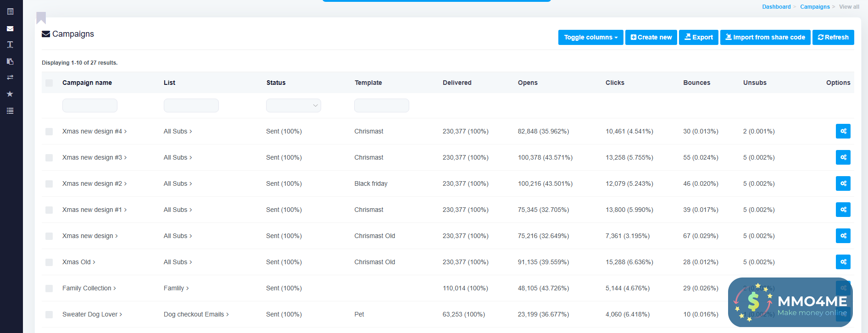Image resolution: width=868 pixels, height=333 pixels.
Task: Open Campaigns in the breadcrumb
Action: [x=815, y=7]
